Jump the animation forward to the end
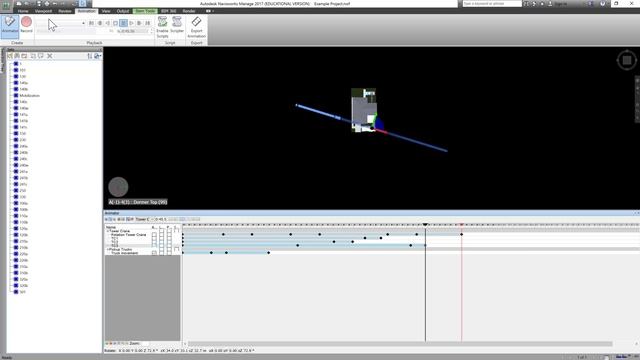 147,23
